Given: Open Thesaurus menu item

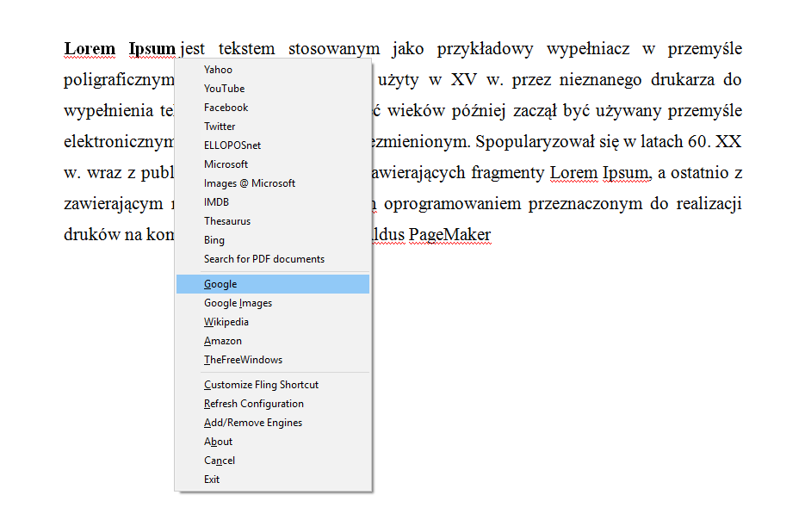Looking at the screenshot, I should pyautogui.click(x=273, y=221).
